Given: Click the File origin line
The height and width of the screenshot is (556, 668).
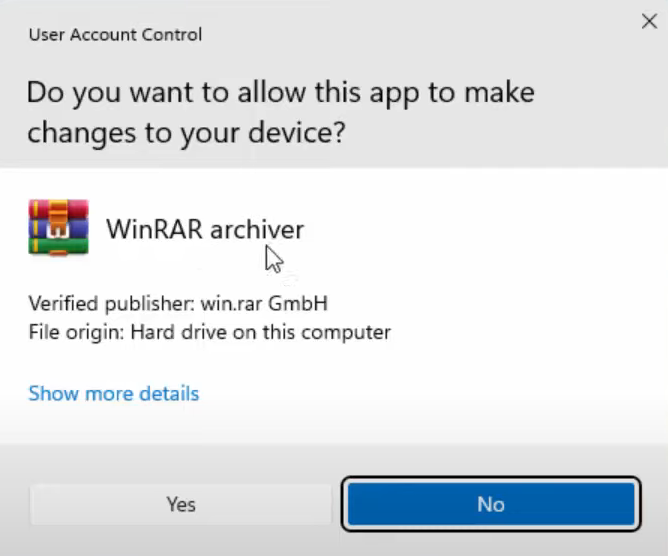Looking at the screenshot, I should [209, 331].
